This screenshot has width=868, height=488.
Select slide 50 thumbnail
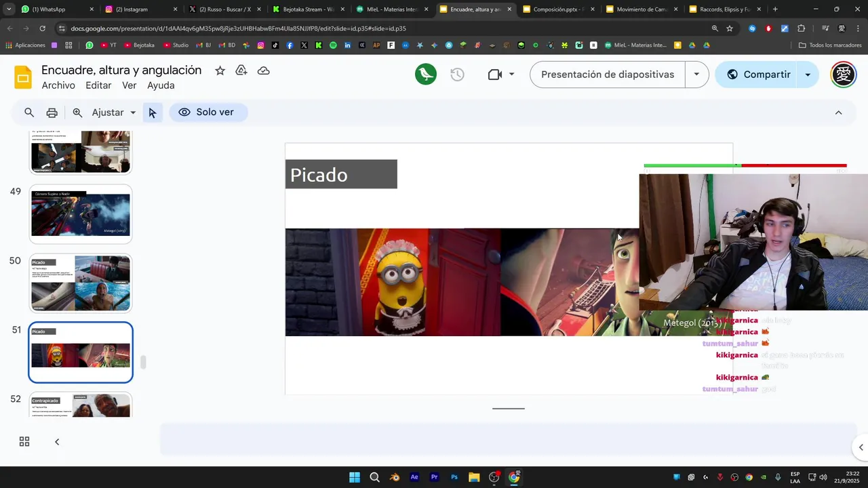81,283
